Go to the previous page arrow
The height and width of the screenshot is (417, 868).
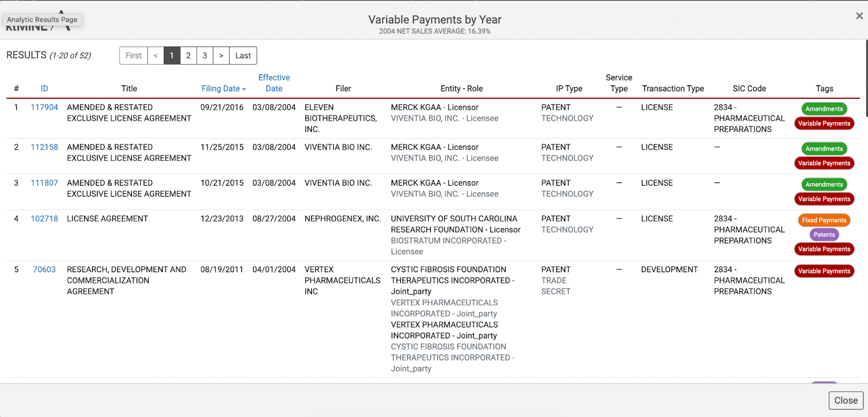point(156,55)
